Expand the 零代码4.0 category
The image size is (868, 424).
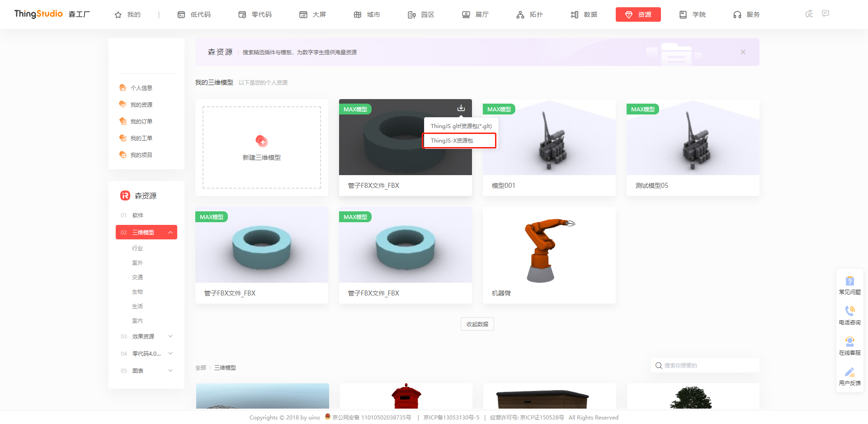coord(170,353)
